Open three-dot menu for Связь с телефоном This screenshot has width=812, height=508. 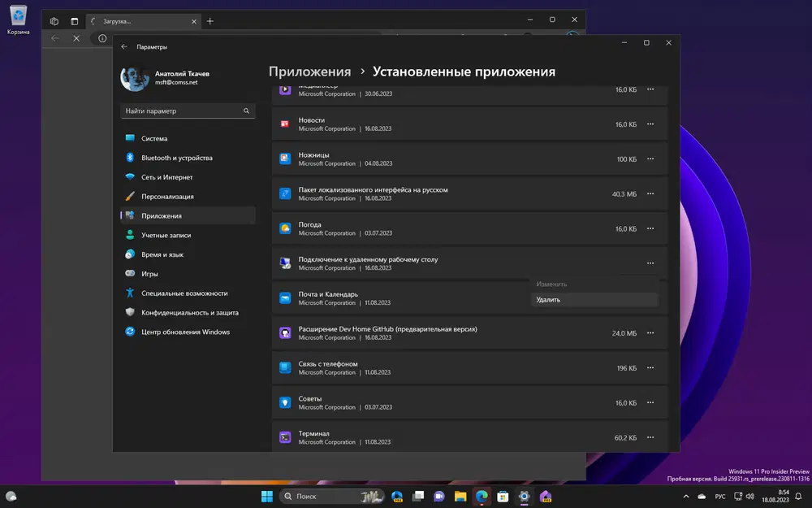650,367
